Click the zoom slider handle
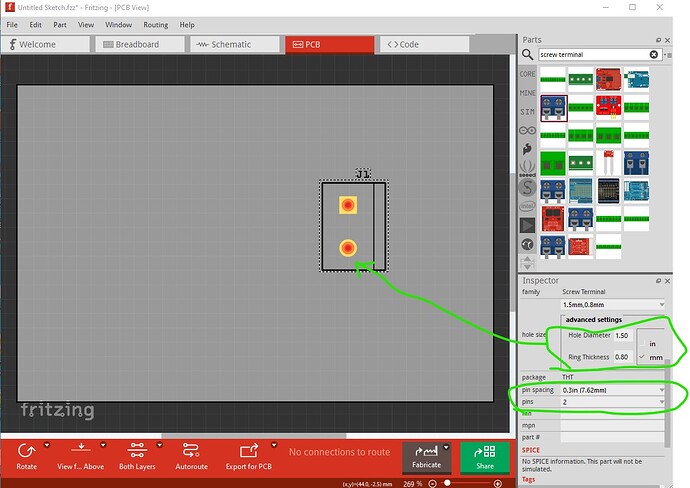The image size is (690, 488). (447, 483)
